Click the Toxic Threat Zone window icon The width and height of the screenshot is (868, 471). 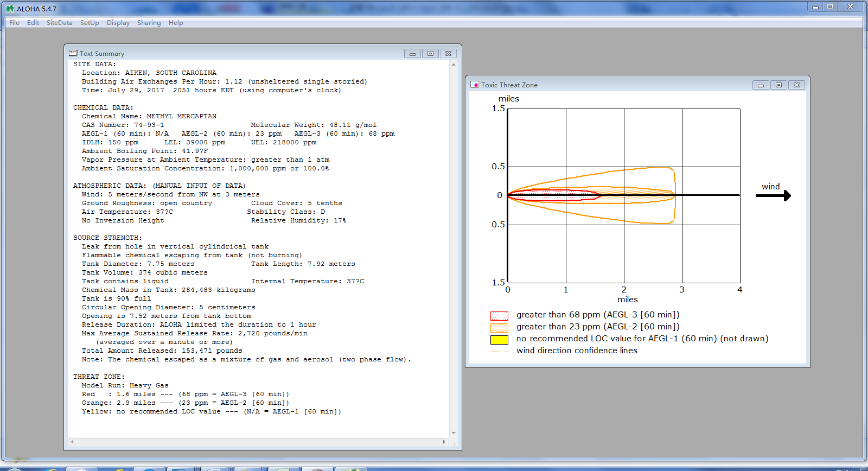click(x=475, y=85)
